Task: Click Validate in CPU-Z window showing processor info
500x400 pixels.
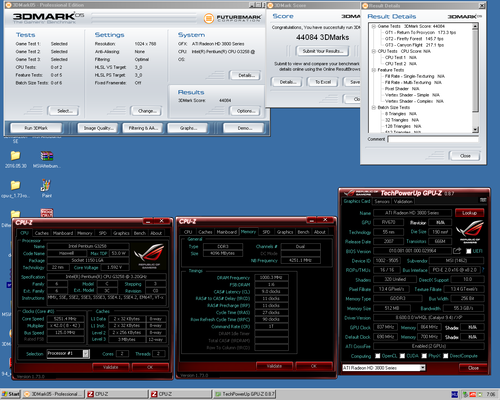Action: [110, 367]
